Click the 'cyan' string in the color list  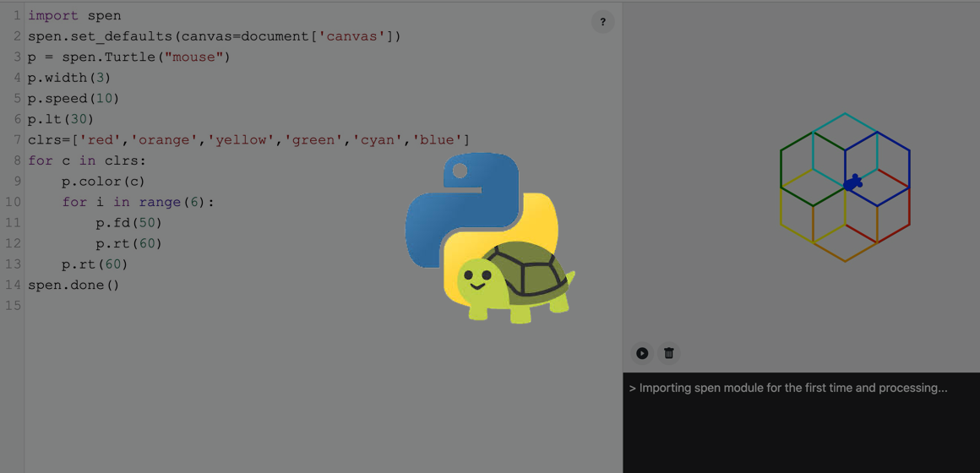[x=378, y=139]
